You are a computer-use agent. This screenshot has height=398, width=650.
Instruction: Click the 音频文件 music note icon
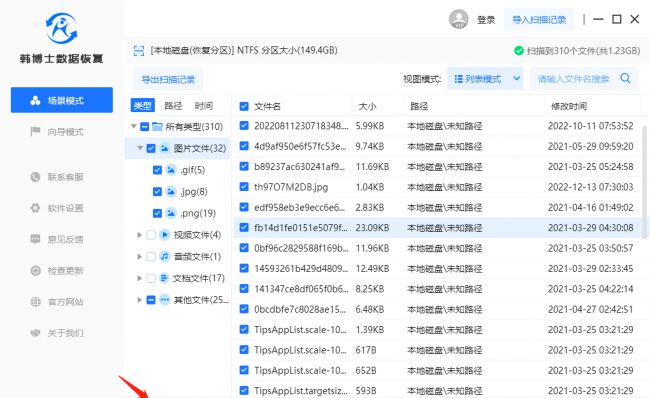(165, 256)
